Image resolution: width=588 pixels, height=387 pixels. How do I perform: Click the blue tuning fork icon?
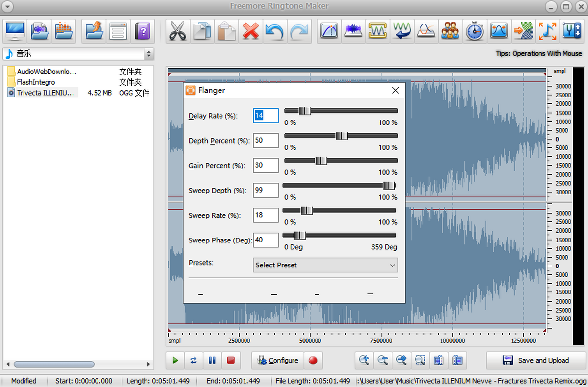pos(571,31)
